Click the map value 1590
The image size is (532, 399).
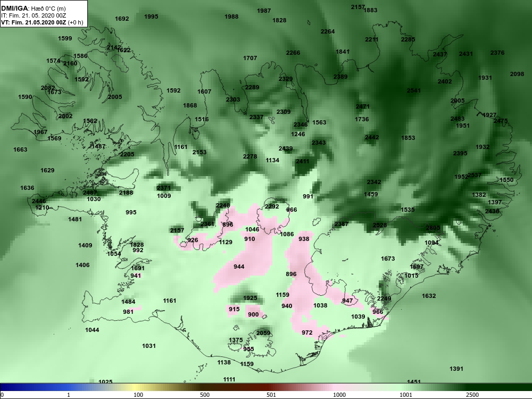[25, 97]
